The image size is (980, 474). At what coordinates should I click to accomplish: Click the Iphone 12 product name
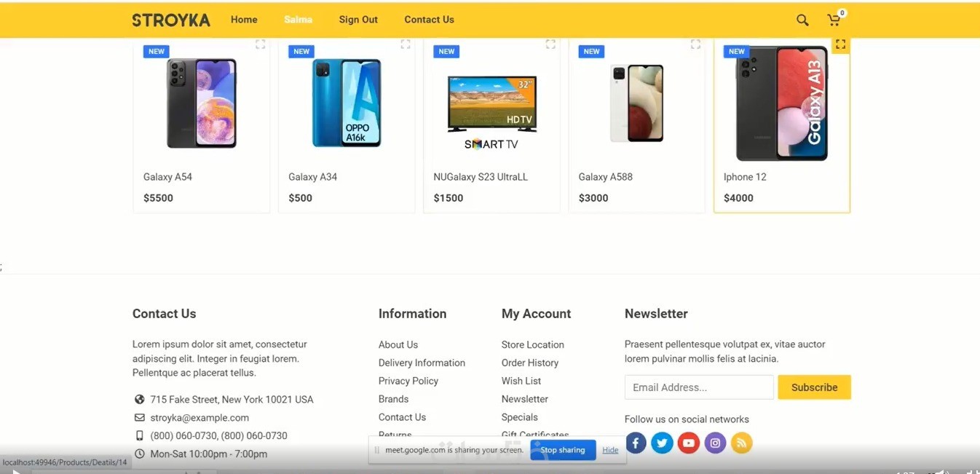tap(745, 177)
